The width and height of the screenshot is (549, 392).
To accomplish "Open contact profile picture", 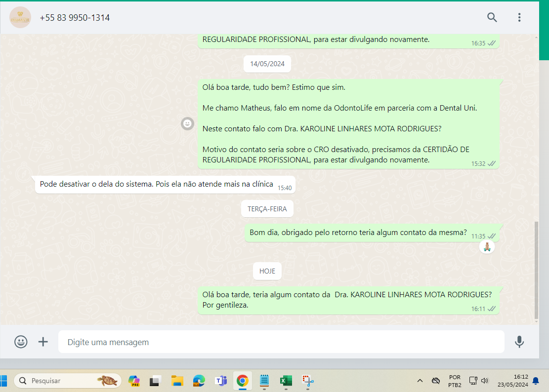I will point(20,17).
